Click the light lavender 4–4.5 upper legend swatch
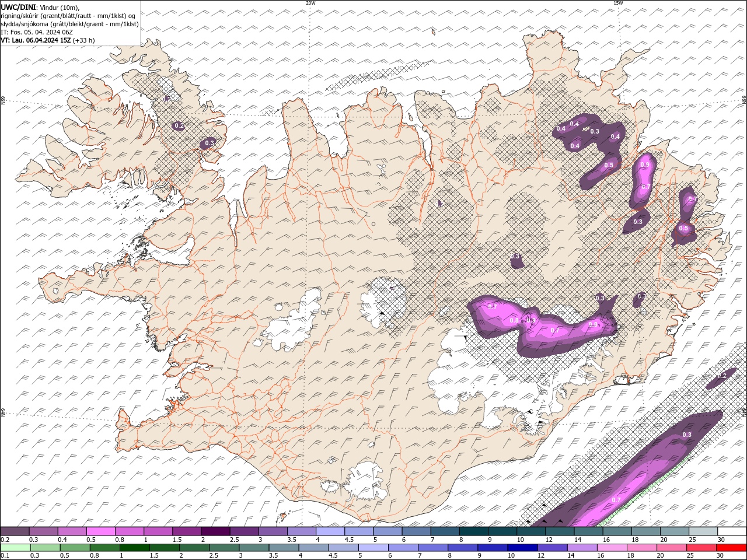747x560 pixels. click(330, 531)
